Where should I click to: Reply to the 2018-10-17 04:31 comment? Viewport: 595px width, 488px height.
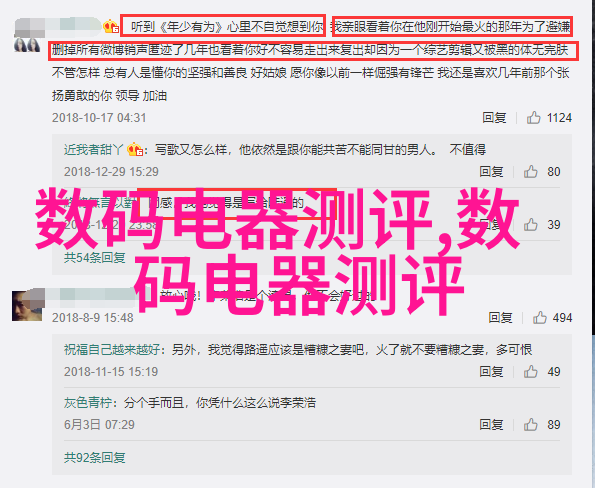[x=494, y=118]
